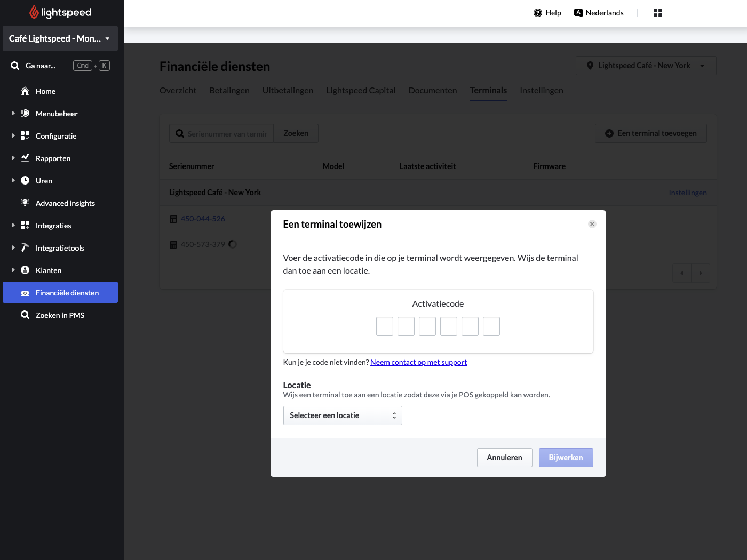Click the Financiële diensten money icon

25,293
